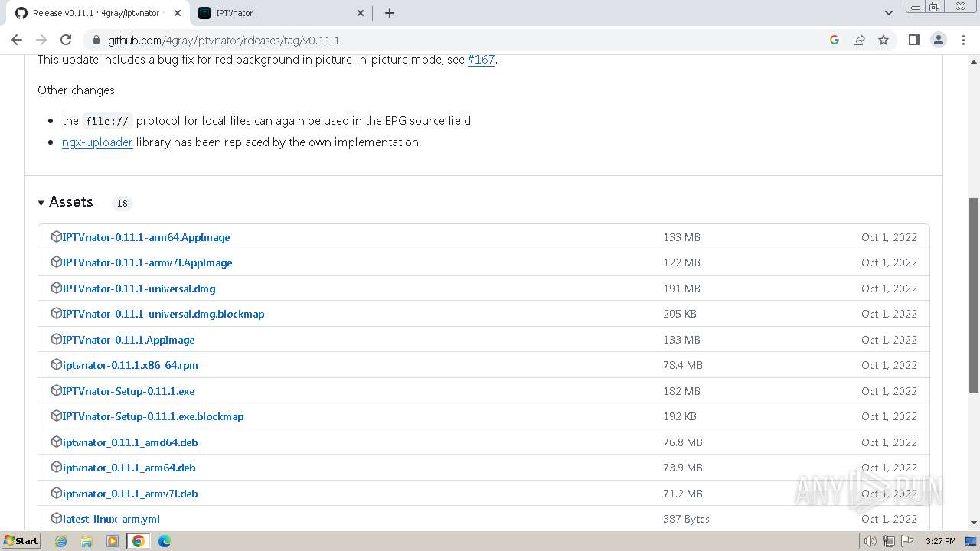
Task: Bookmark this page with the star
Action: (884, 40)
